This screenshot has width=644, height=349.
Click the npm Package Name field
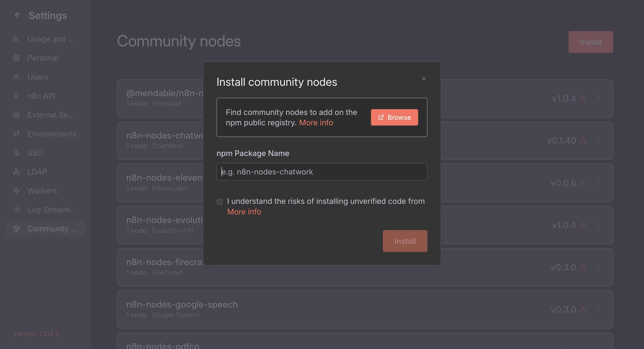click(x=322, y=172)
